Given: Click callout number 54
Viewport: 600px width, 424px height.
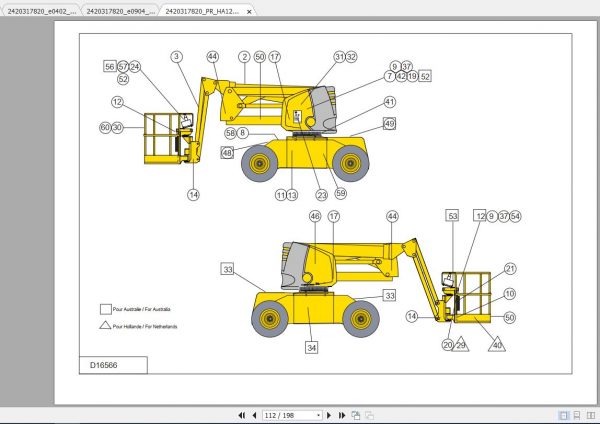Looking at the screenshot, I should (x=515, y=216).
